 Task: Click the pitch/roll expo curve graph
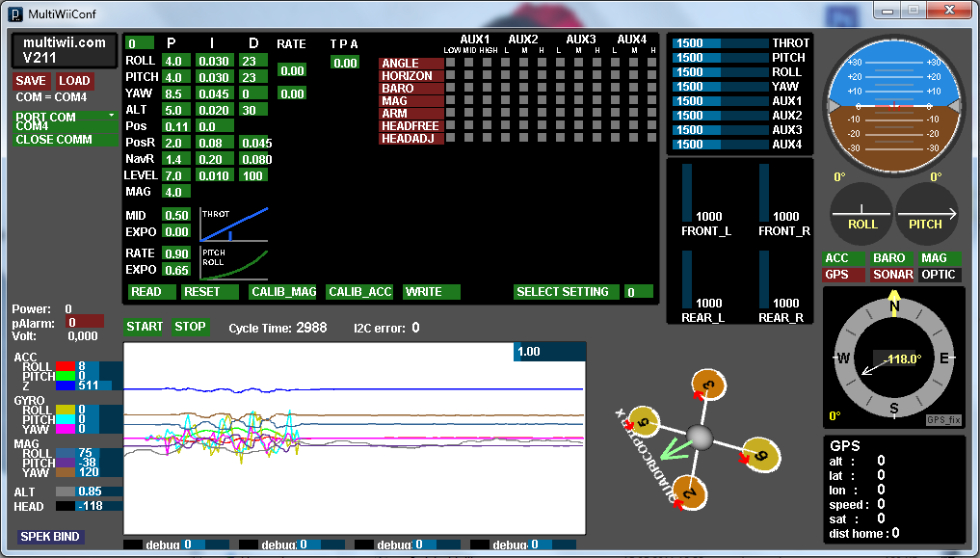coord(234,262)
